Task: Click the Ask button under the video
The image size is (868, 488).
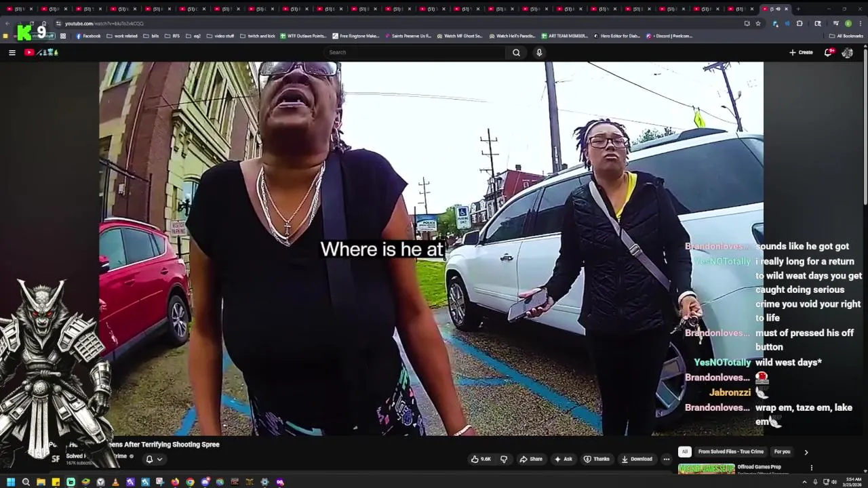Action: click(564, 459)
